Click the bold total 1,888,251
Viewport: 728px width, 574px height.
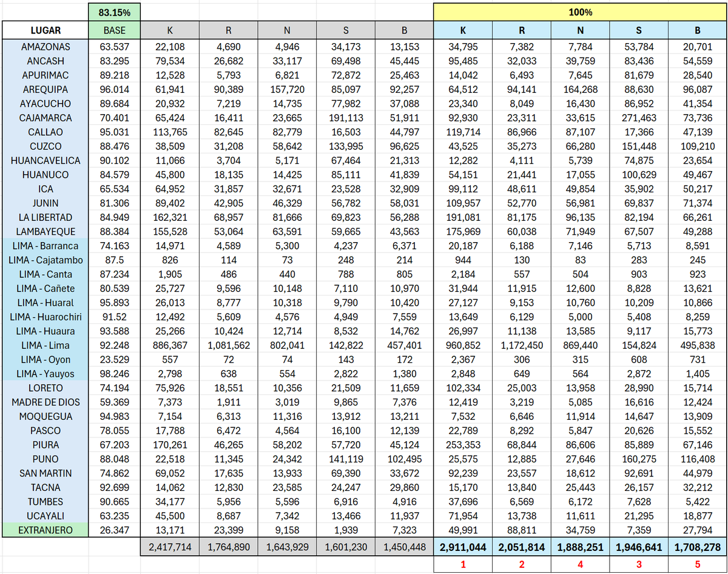pyautogui.click(x=581, y=547)
